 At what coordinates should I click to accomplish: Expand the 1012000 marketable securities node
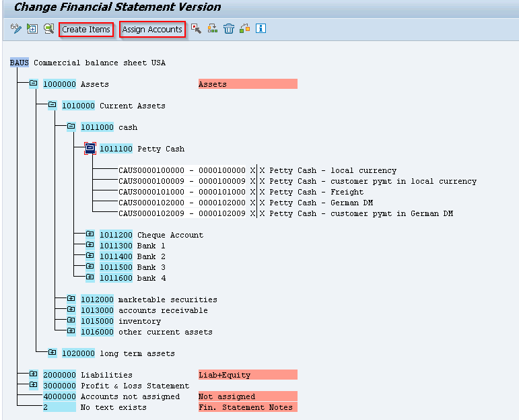click(71, 299)
